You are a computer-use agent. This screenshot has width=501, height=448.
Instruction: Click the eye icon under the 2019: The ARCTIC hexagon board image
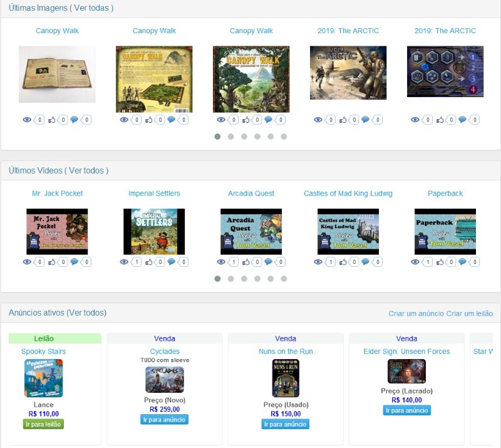(x=415, y=120)
